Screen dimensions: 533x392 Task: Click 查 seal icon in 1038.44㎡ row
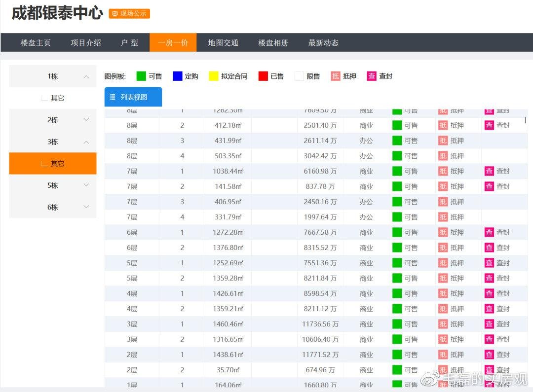pos(489,171)
